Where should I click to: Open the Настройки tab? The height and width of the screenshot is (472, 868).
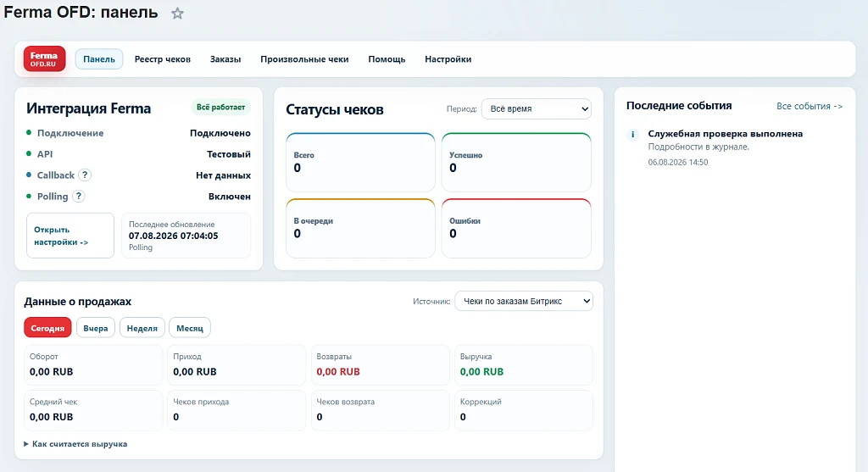point(448,59)
